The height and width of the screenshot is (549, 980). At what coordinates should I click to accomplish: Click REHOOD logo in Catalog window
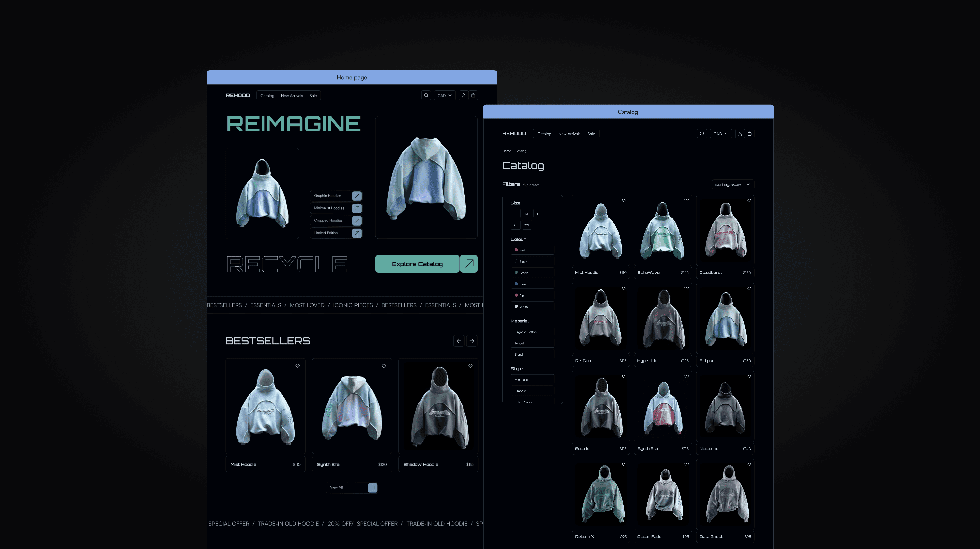[x=514, y=134]
